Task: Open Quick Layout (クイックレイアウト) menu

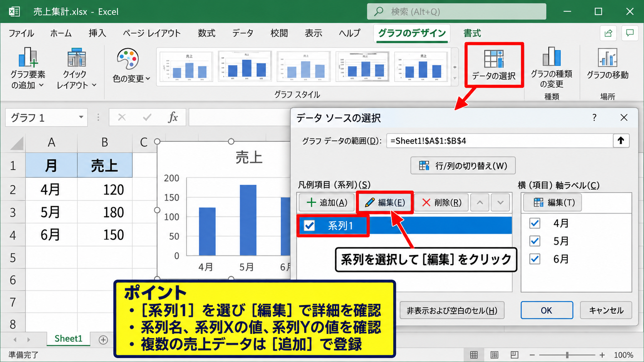Action: 76,68
